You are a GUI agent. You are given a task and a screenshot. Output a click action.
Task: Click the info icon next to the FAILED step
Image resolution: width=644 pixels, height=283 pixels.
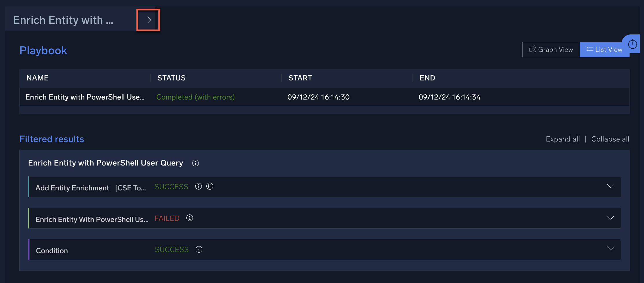(x=190, y=218)
